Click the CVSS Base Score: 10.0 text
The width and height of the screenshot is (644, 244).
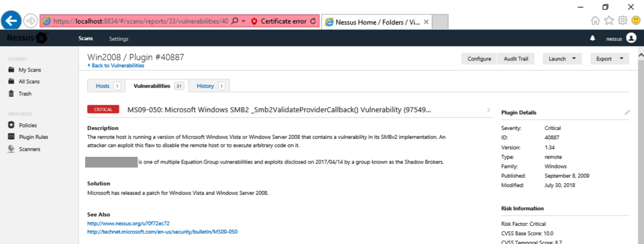tap(527, 233)
